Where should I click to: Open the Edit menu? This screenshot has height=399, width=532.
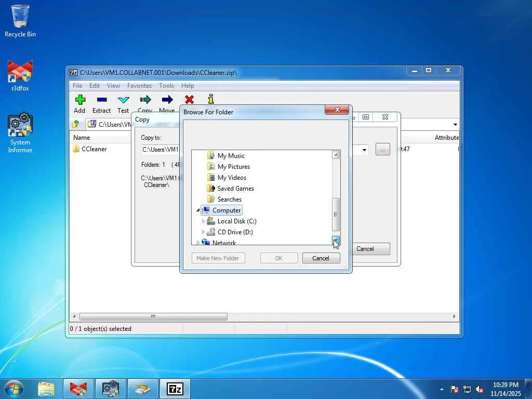(95, 86)
